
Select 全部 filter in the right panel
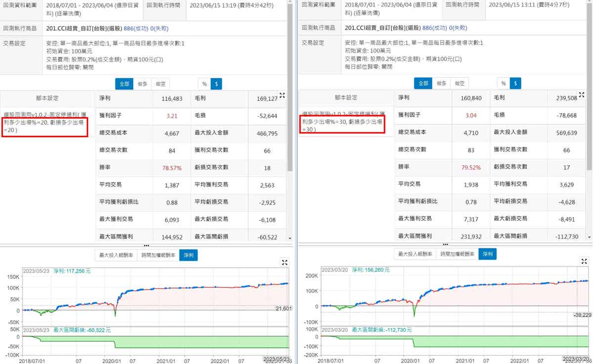click(x=424, y=83)
